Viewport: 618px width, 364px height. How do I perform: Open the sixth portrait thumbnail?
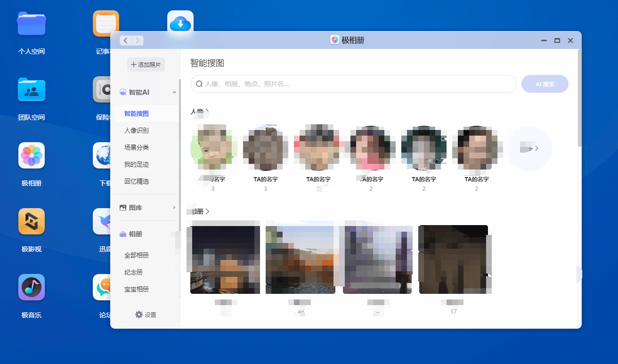click(476, 148)
